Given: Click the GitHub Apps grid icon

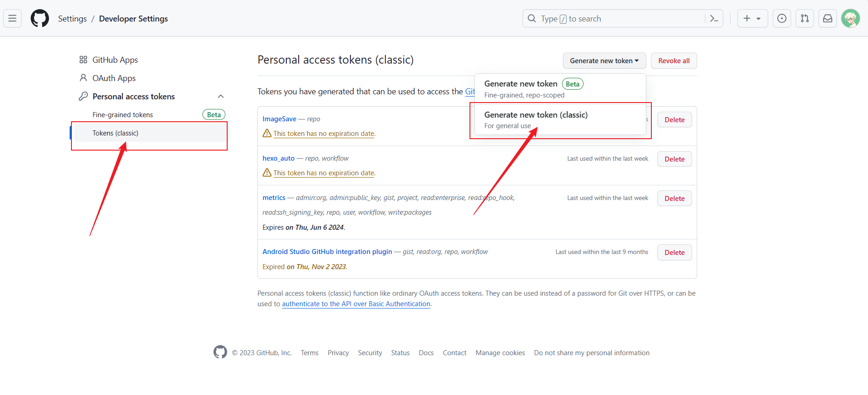Looking at the screenshot, I should (83, 60).
